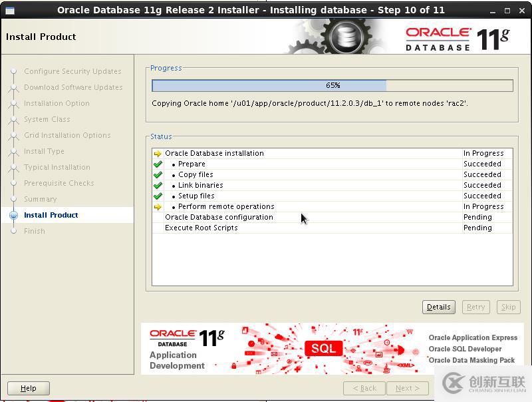Click the Pending status of Execute Root Scripts
The height and width of the screenshot is (402, 532).
(477, 228)
